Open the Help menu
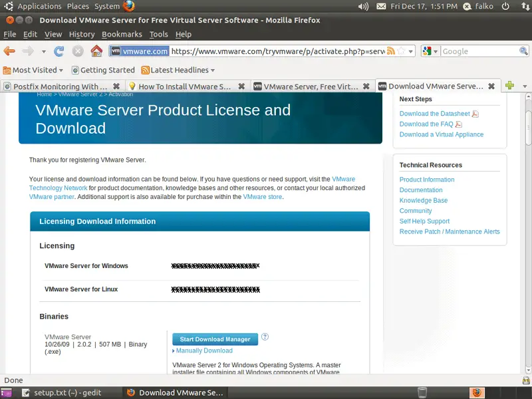This screenshot has width=532, height=399. click(x=184, y=35)
